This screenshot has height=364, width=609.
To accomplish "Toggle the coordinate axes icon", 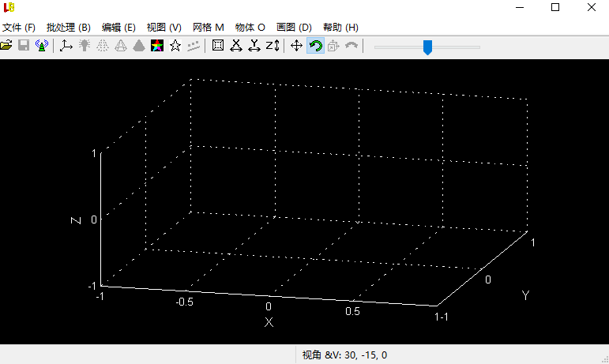I will [66, 46].
